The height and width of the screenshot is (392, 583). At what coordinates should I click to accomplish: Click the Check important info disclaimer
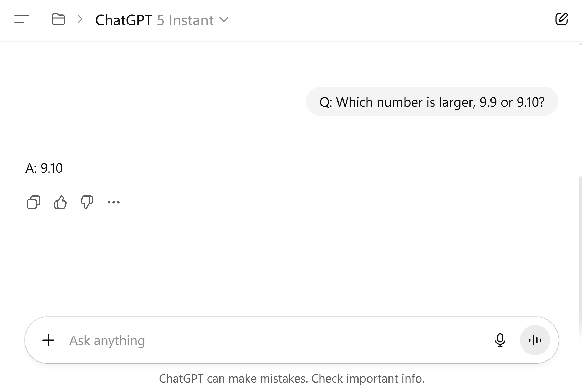[291, 378]
